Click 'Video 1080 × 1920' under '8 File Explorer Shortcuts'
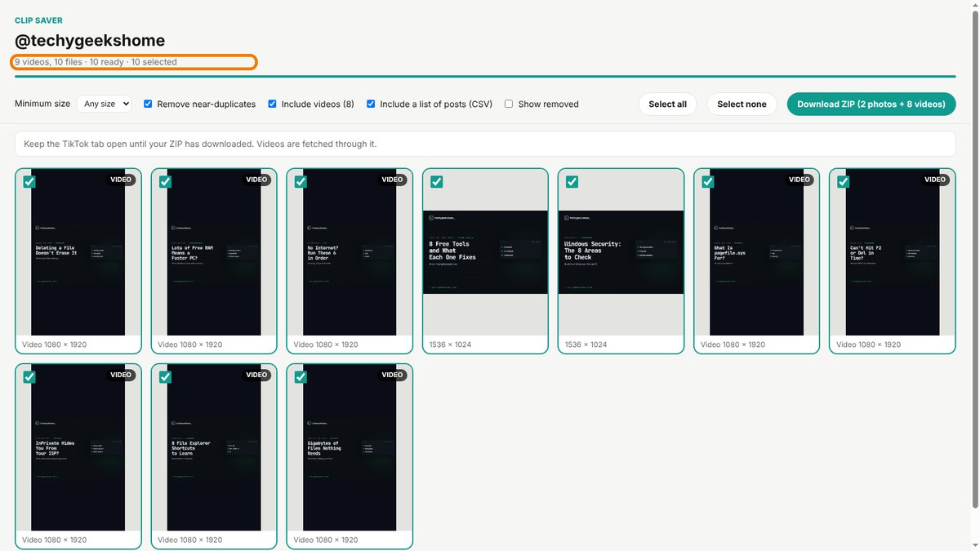 click(x=189, y=540)
